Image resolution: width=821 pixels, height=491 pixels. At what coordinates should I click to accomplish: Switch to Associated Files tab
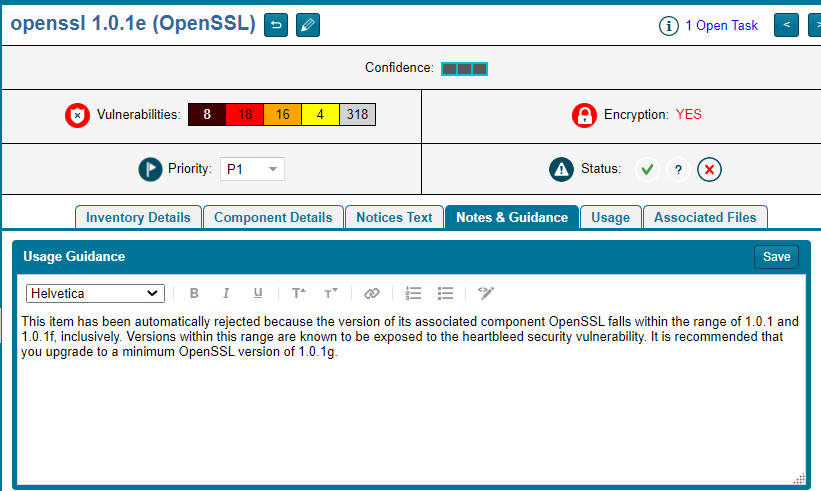coord(705,217)
